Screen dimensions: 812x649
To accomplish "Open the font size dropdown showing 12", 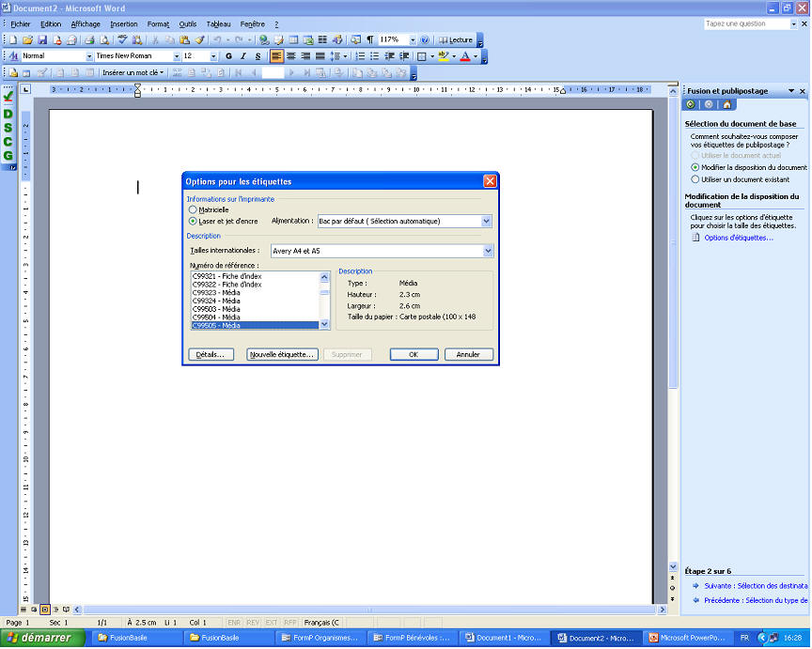I will [x=213, y=56].
